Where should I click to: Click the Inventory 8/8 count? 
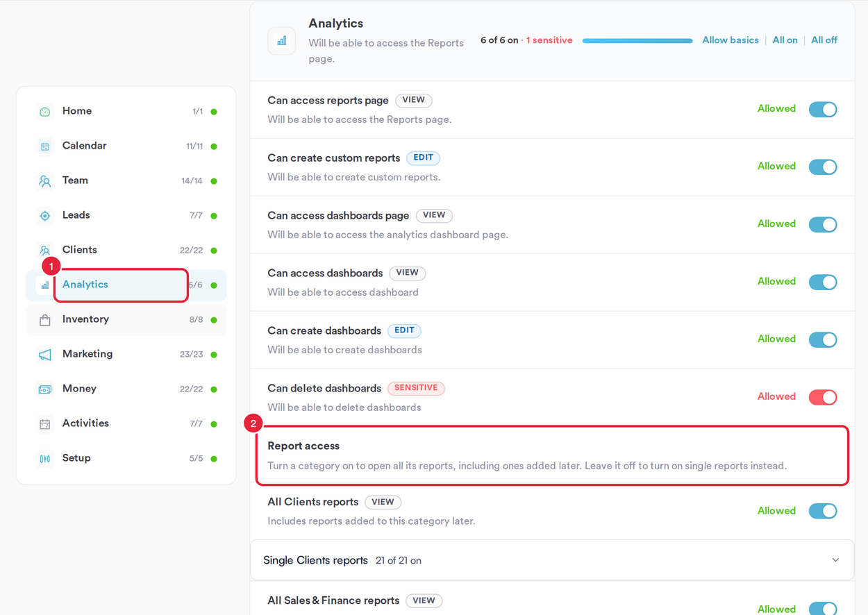197,320
